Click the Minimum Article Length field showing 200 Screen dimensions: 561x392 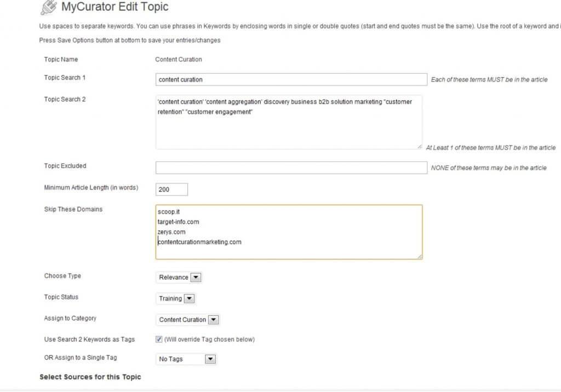pos(171,189)
